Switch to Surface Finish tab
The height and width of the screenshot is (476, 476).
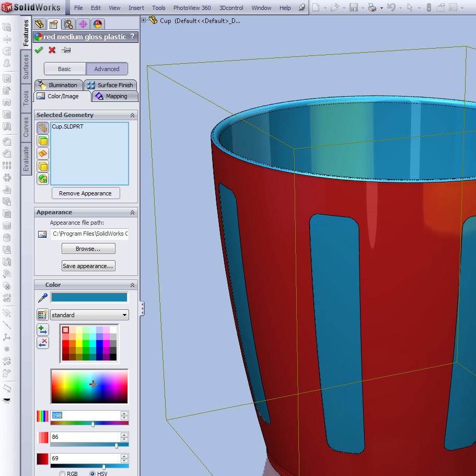[x=110, y=85]
